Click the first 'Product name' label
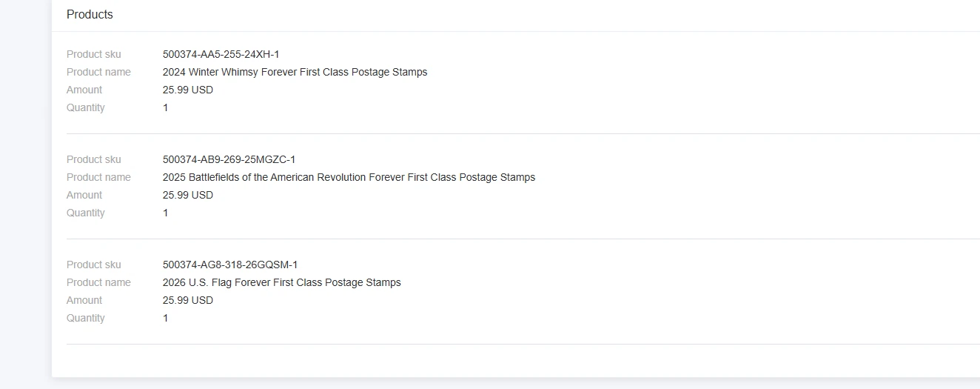The height and width of the screenshot is (389, 980). 98,72
